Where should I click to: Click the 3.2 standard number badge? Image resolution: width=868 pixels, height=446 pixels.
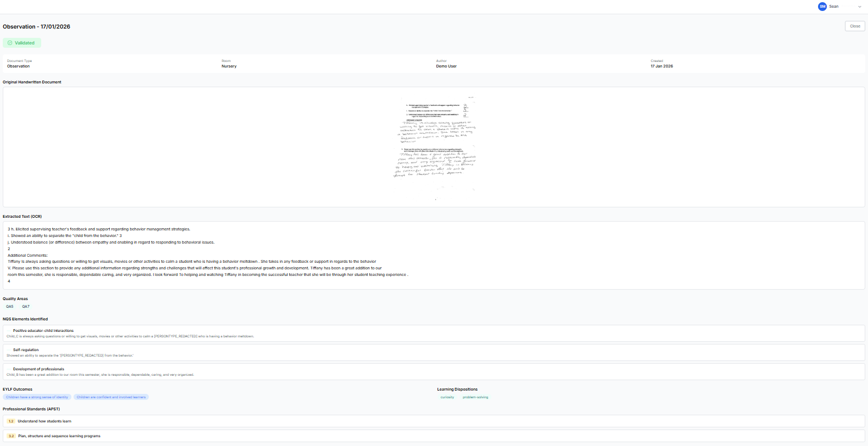tap(11, 436)
